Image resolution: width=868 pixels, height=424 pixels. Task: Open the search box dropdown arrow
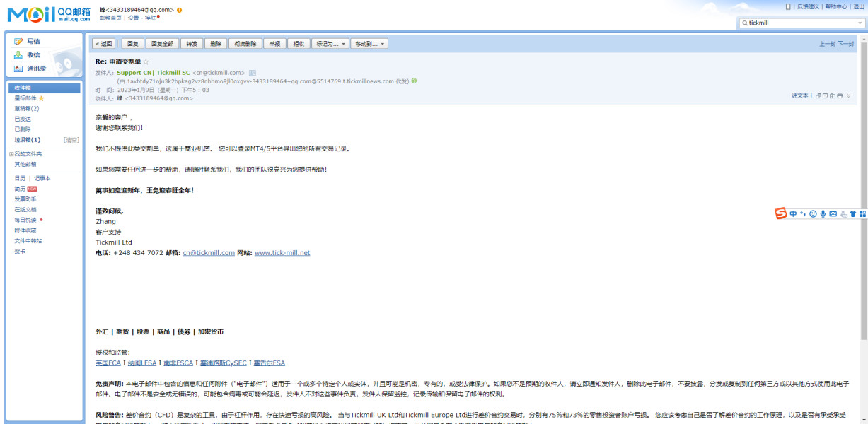click(x=861, y=23)
